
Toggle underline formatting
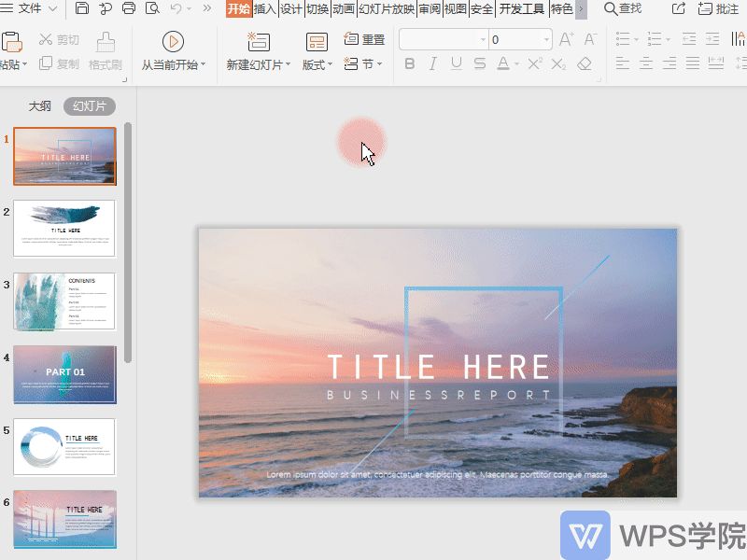tap(456, 64)
